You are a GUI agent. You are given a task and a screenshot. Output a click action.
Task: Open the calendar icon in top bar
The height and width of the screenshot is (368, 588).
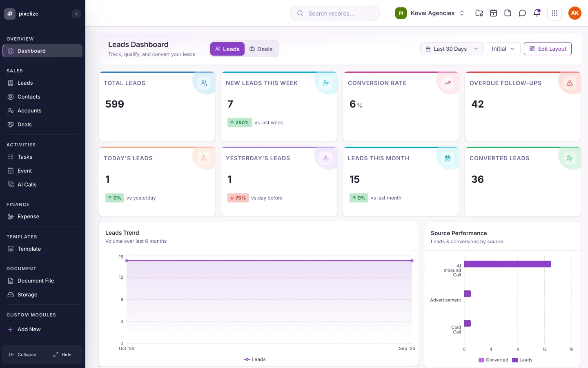tap(493, 13)
